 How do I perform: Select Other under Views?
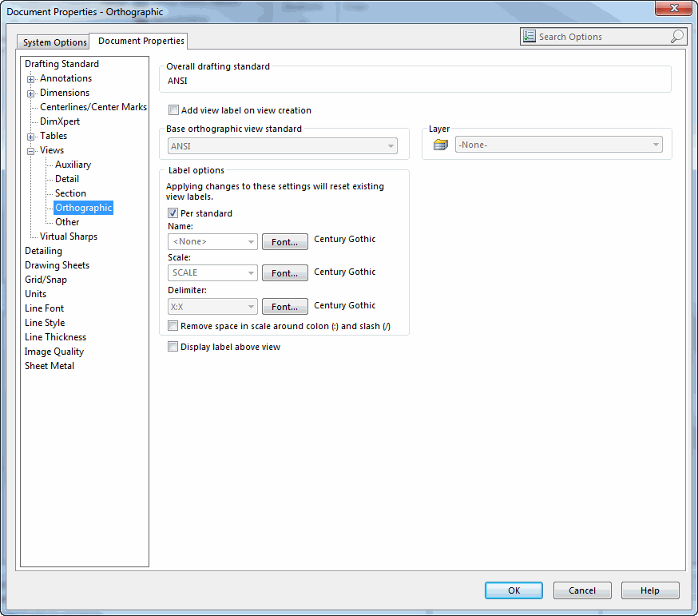click(x=67, y=222)
